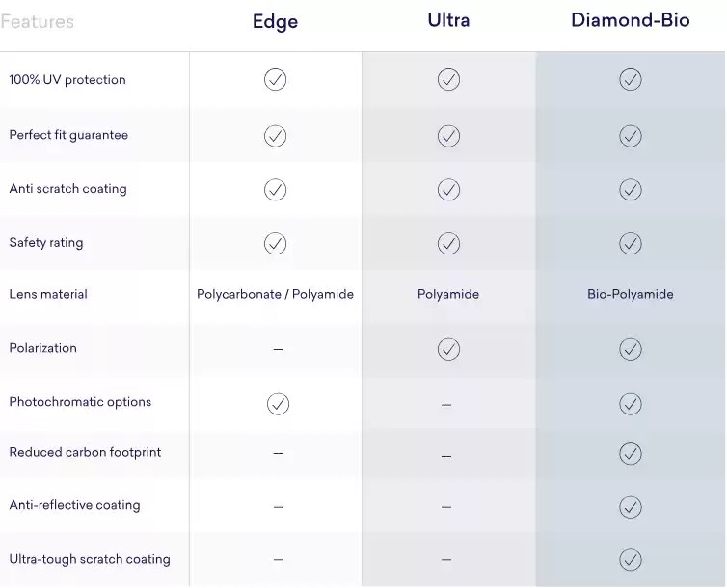Click the Ultra Perfect fit guarantee checkmark

(448, 136)
